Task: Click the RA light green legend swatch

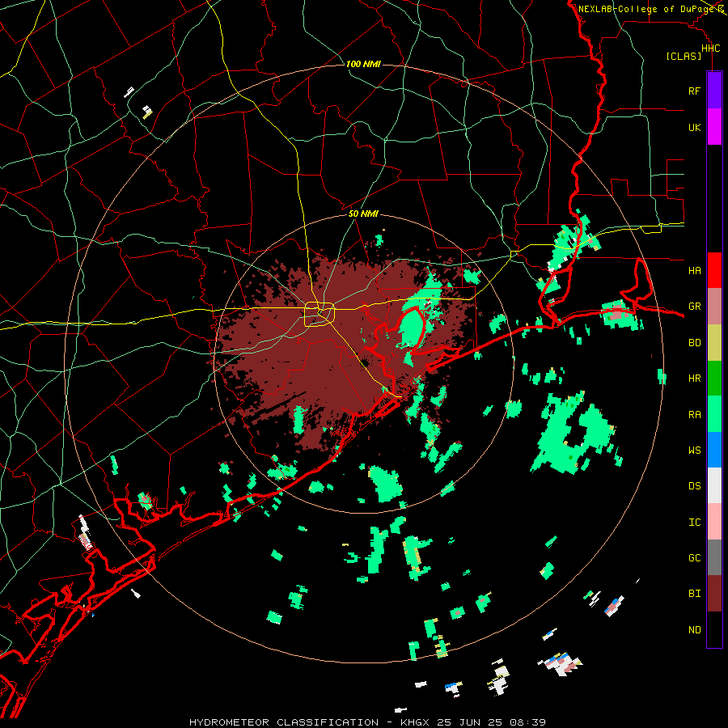Action: (714, 414)
